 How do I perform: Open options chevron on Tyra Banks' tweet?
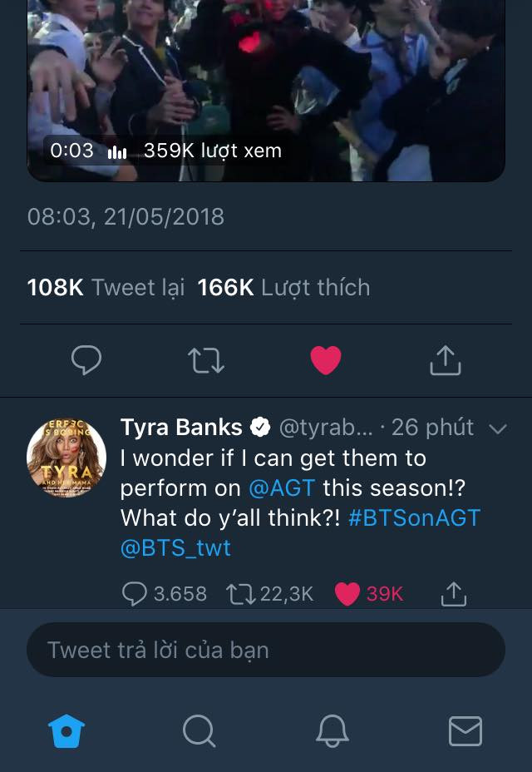click(498, 429)
